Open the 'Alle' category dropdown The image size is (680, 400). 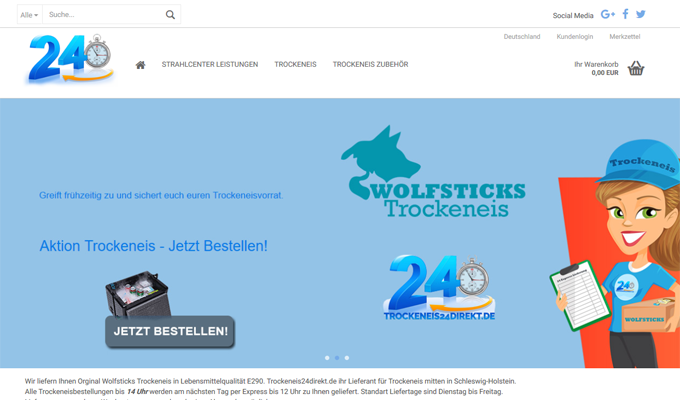point(29,15)
